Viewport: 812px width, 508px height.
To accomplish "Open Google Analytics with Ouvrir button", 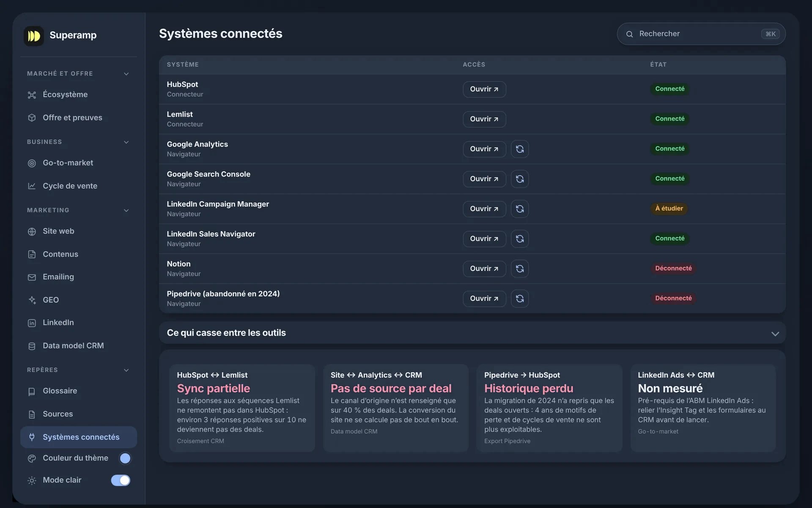I will (484, 149).
